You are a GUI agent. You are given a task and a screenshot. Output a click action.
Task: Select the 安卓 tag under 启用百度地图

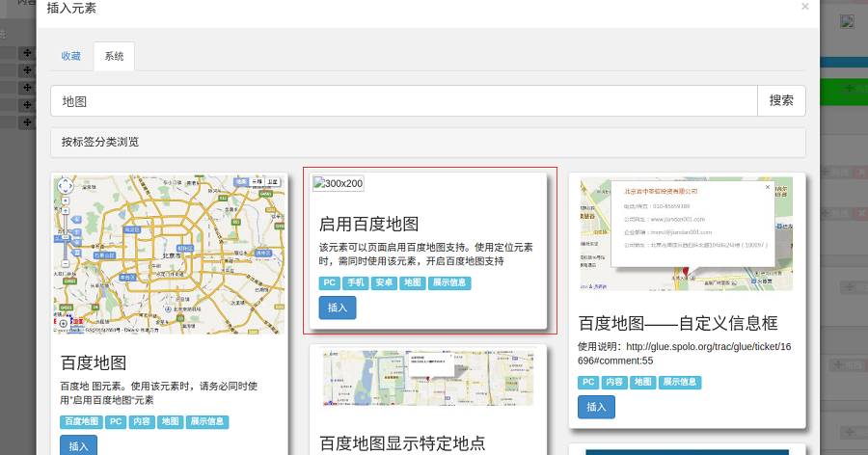pyautogui.click(x=384, y=282)
